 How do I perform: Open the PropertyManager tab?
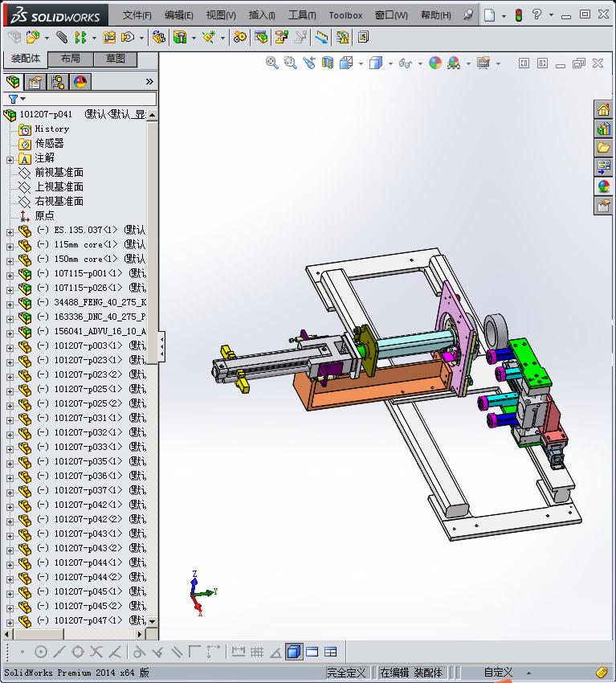tap(35, 81)
